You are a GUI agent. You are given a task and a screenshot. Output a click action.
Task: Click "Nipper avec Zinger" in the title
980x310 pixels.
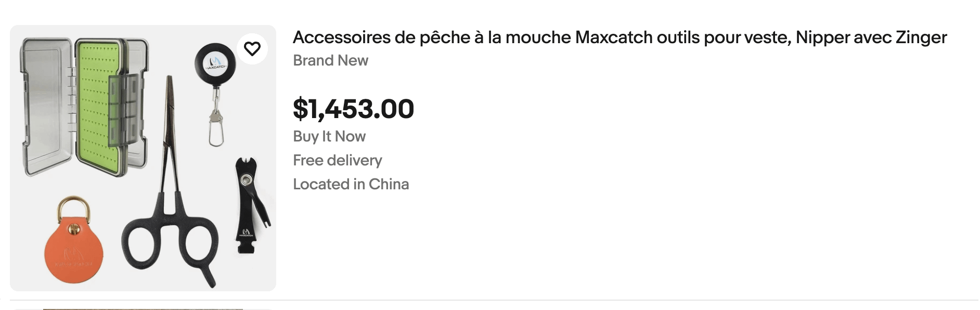(871, 37)
